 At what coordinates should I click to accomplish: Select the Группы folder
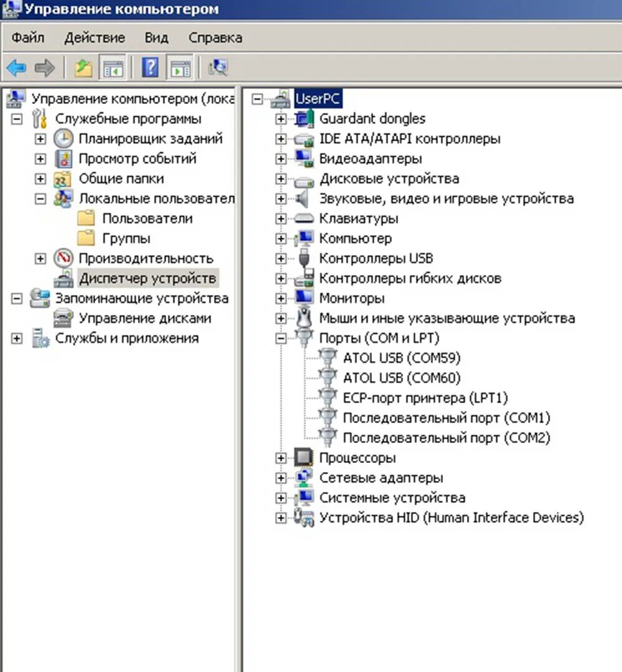126,238
